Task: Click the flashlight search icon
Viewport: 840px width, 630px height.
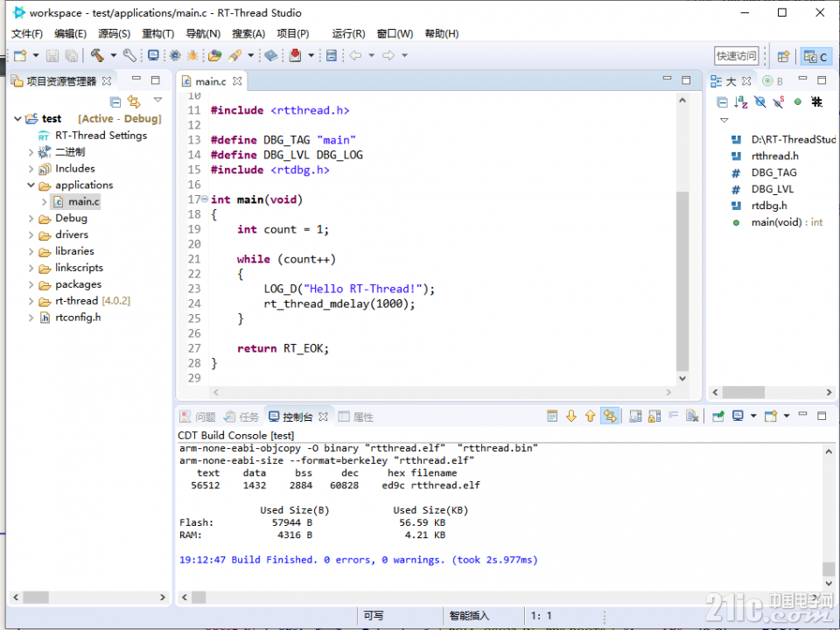Action: tap(234, 55)
